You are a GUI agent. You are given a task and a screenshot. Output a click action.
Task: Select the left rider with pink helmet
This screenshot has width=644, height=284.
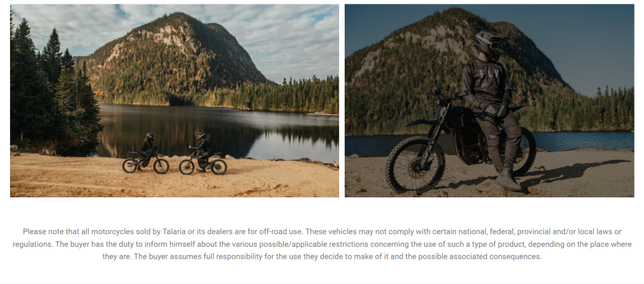coord(147,148)
